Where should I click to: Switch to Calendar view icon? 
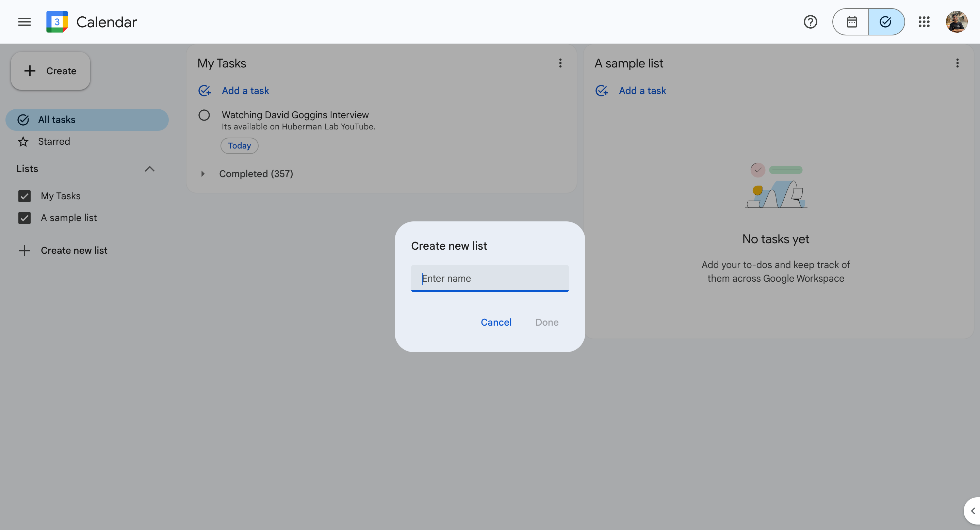coord(851,22)
